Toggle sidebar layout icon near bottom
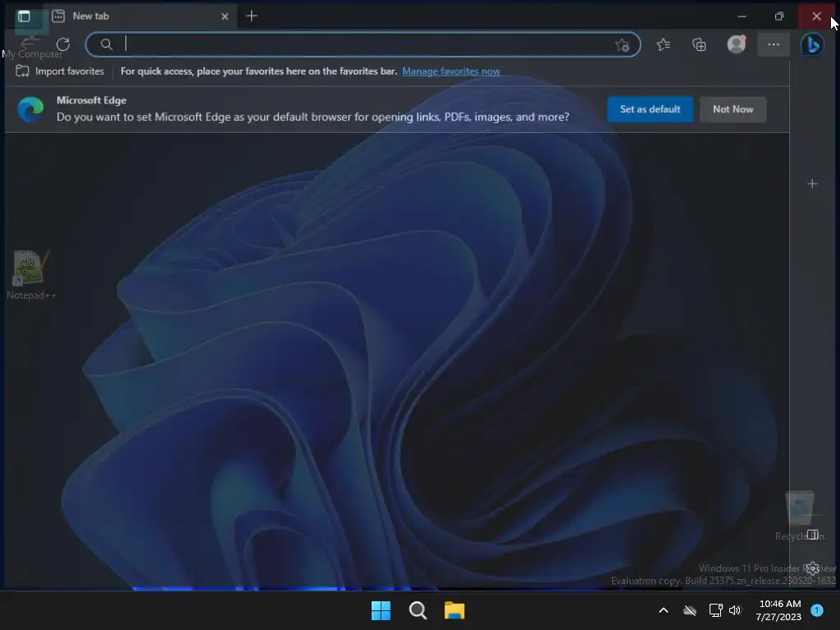Screen dimensions: 840x630 813,535
